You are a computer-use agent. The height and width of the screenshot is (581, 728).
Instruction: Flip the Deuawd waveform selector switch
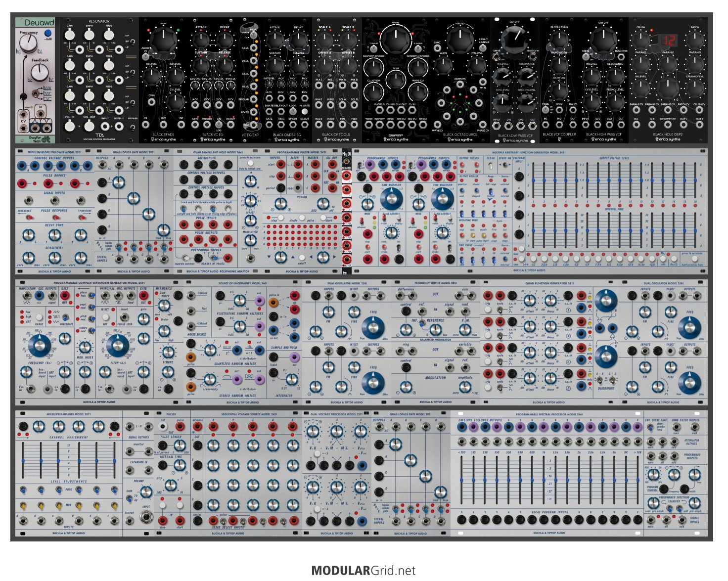(36, 93)
